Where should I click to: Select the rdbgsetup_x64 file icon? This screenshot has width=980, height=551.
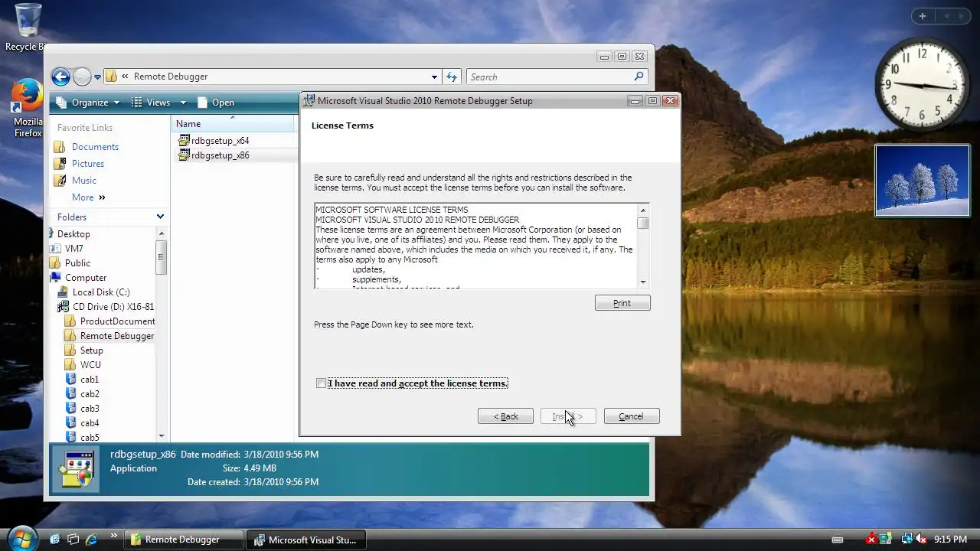click(184, 141)
